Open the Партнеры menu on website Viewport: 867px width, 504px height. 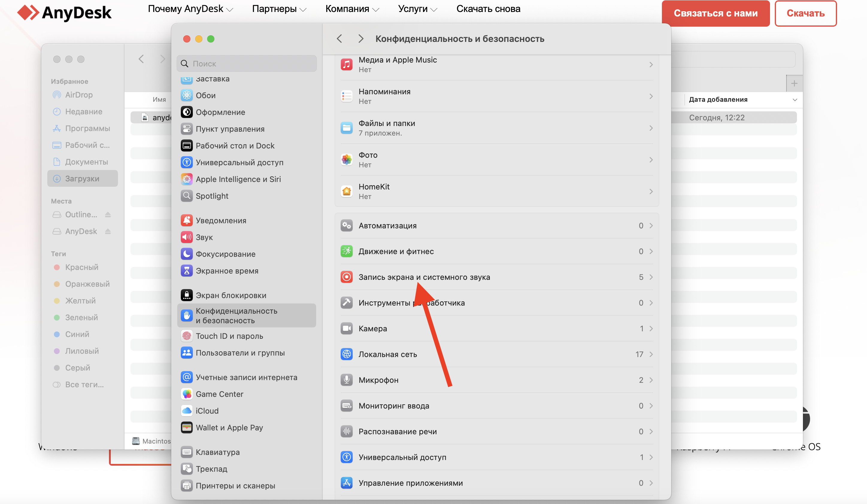tap(279, 9)
